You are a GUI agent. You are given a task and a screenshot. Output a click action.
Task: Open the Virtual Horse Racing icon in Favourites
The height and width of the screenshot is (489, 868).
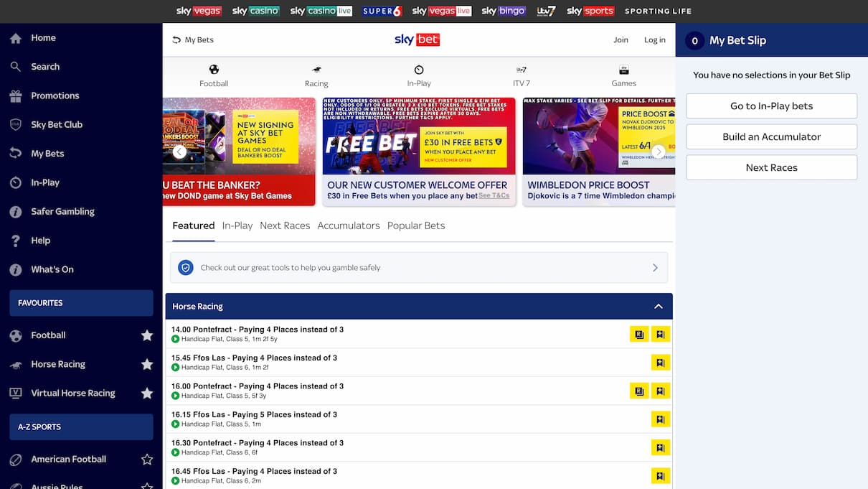16,393
